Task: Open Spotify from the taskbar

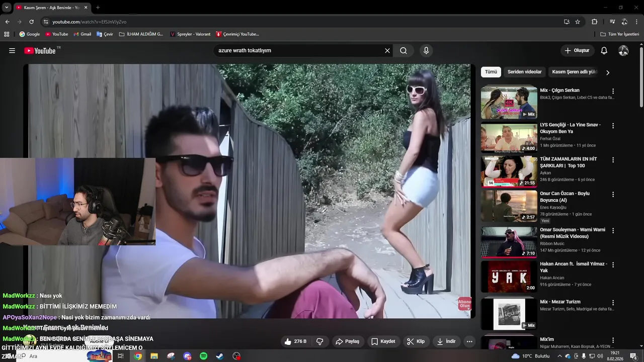Action: [204, 356]
